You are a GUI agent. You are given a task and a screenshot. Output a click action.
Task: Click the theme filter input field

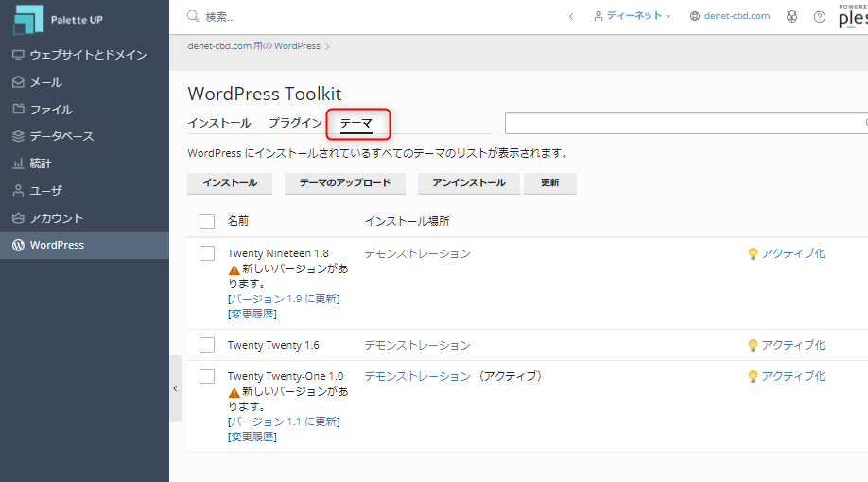click(686, 124)
